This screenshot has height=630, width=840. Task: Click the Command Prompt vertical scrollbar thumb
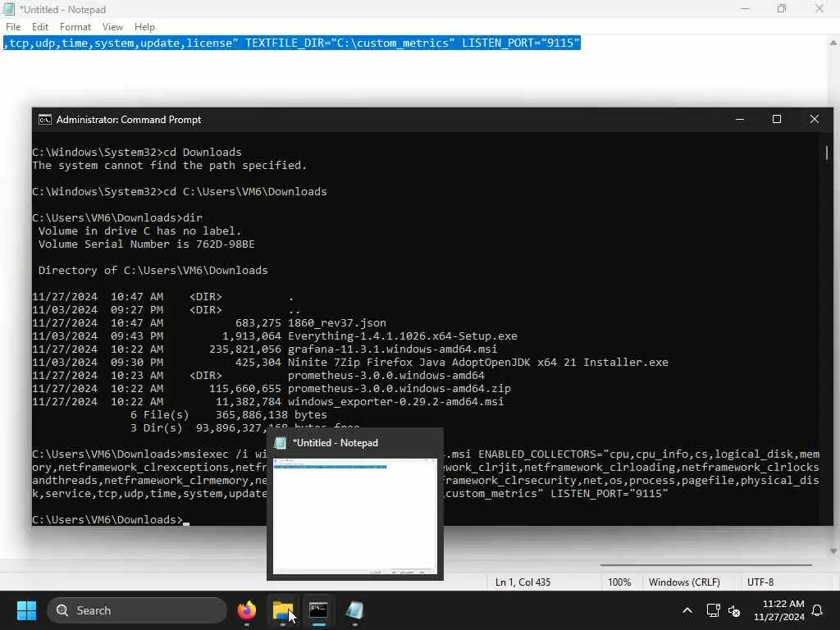coord(827,153)
